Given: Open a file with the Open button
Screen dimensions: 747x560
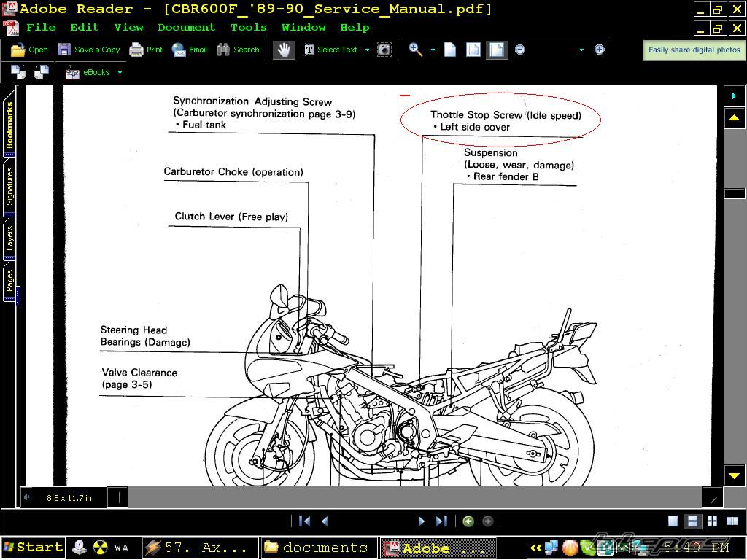Looking at the screenshot, I should coord(29,50).
